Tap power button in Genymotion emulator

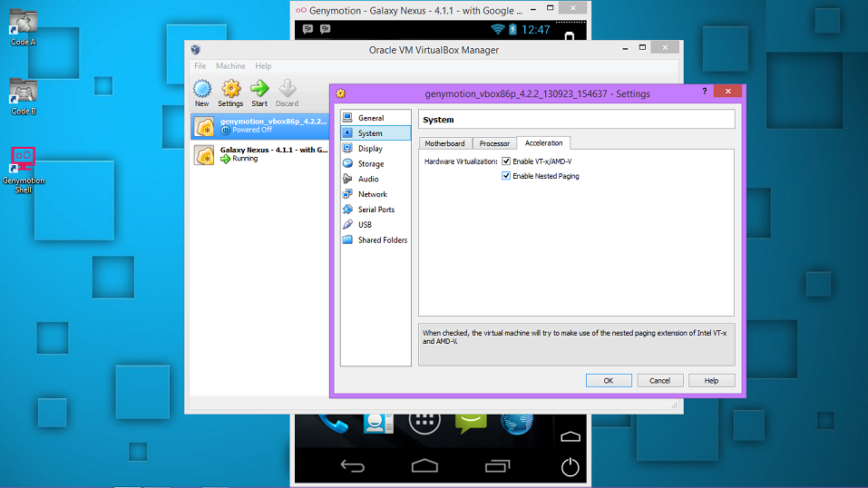click(x=571, y=467)
